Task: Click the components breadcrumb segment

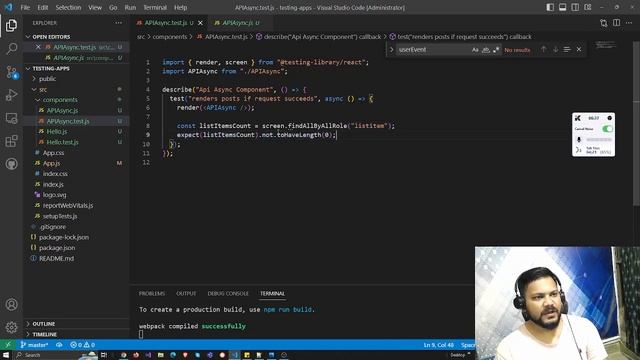Action: 169,37
